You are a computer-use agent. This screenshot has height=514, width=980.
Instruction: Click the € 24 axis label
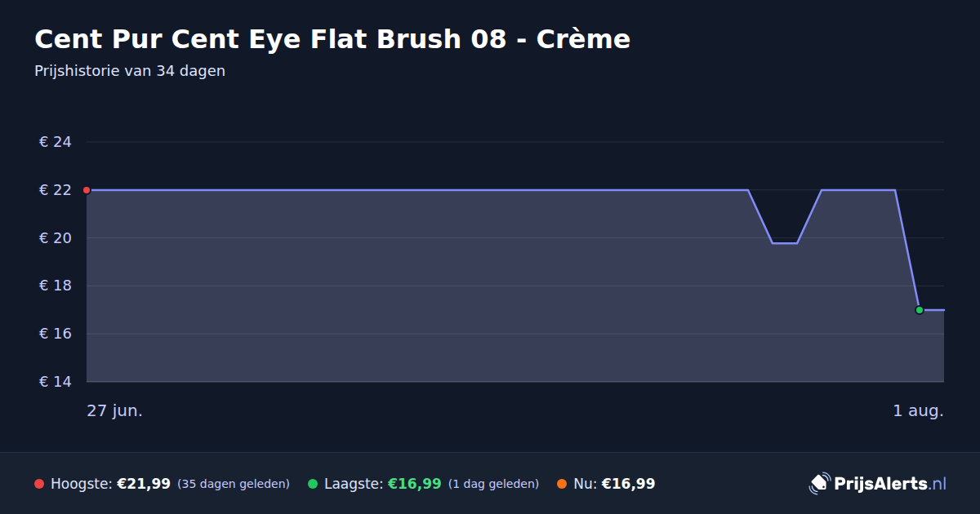56,142
